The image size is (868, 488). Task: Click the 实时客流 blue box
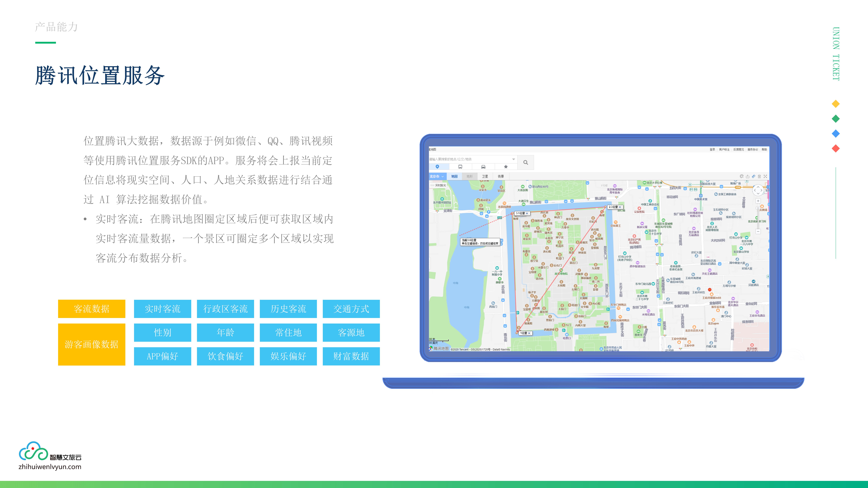[162, 309]
